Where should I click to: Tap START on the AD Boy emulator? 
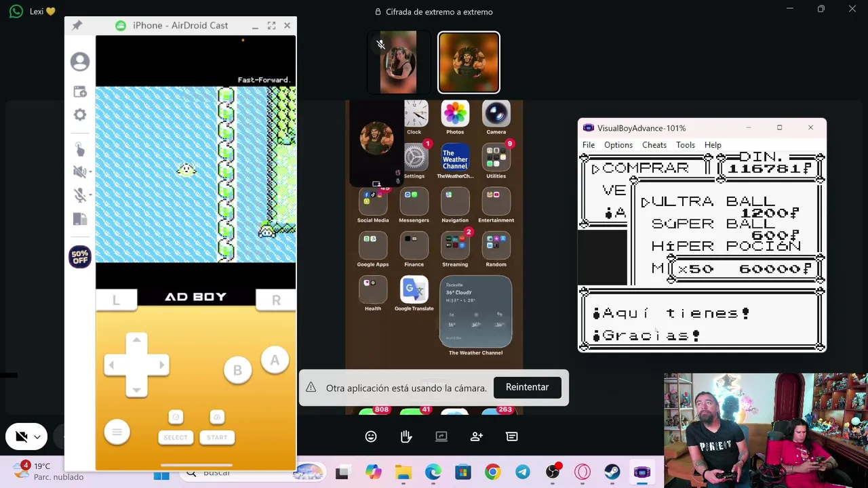click(x=217, y=437)
